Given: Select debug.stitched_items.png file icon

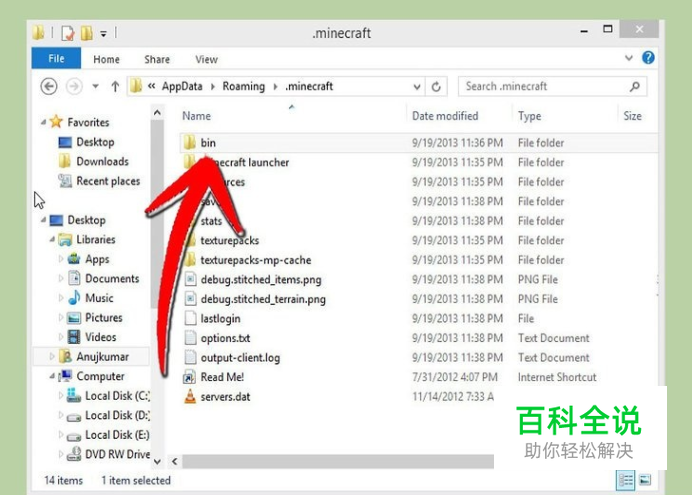Looking at the screenshot, I should [x=190, y=280].
